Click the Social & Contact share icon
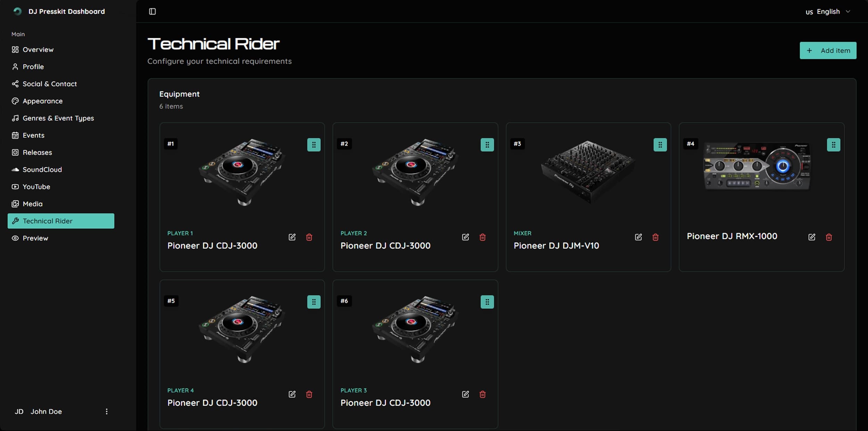 pos(15,84)
